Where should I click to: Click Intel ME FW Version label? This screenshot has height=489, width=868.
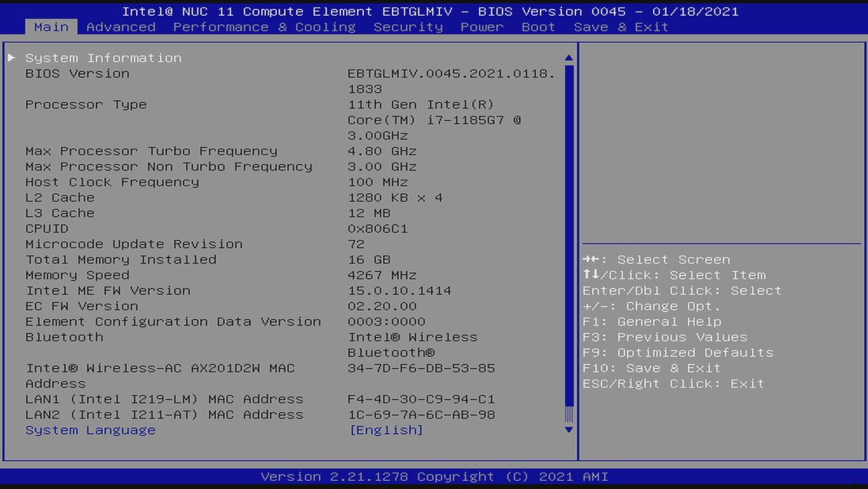107,291
